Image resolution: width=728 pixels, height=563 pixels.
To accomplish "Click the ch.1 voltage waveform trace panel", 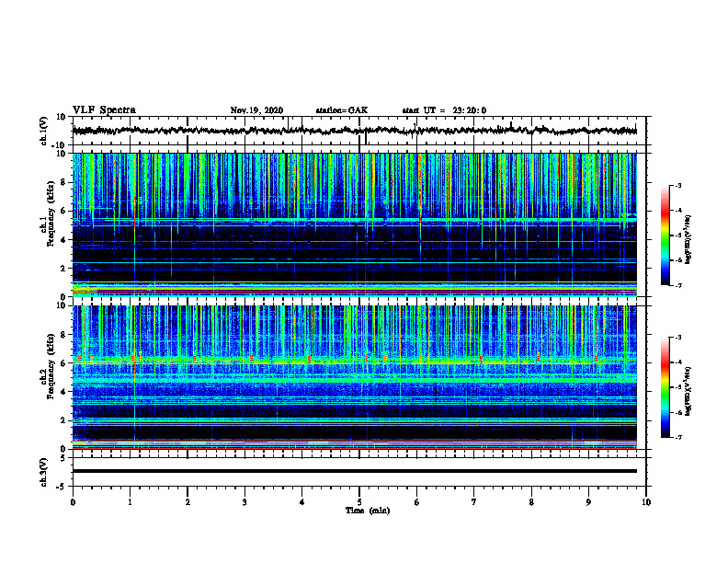I will pyautogui.click(x=359, y=131).
